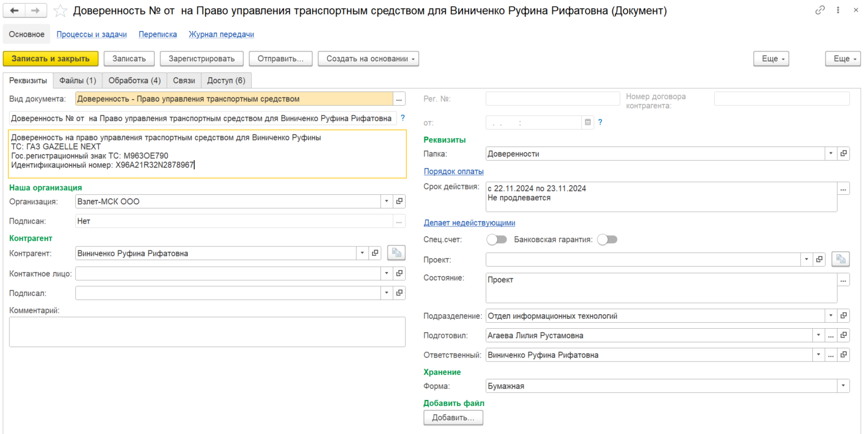Click the Отправить... button
868x434 pixels.
281,59
